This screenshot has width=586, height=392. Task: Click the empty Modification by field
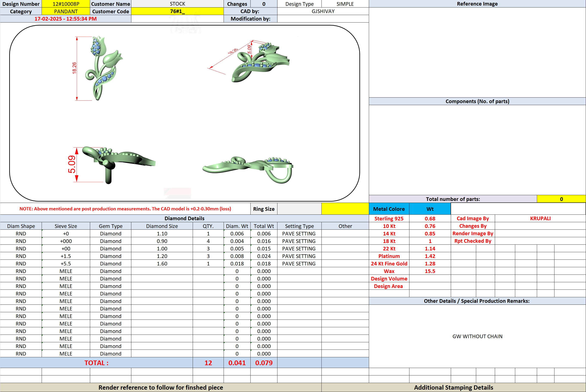point(323,19)
